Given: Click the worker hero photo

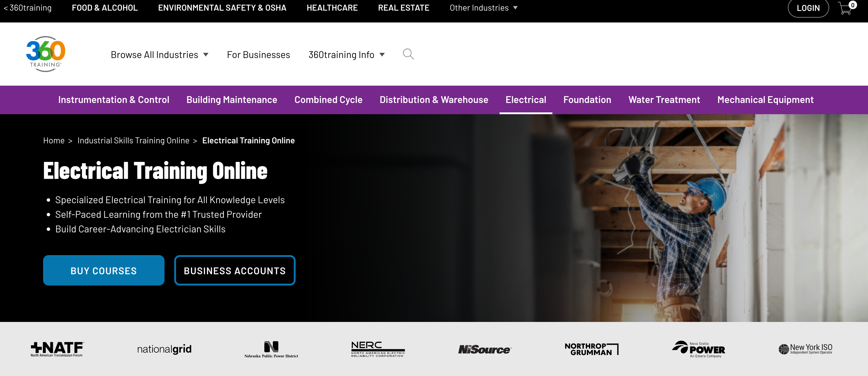Looking at the screenshot, I should (674, 219).
